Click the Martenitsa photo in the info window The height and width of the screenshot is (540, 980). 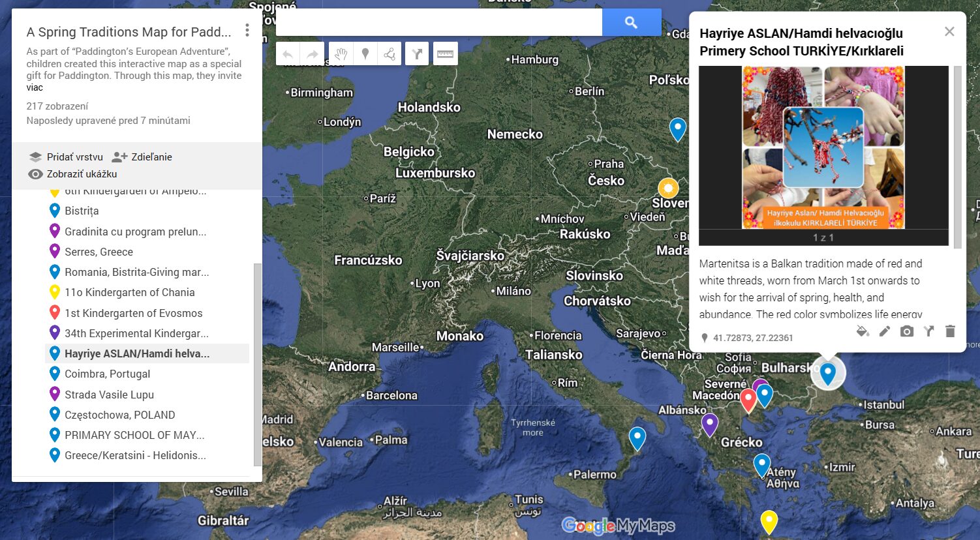tap(823, 147)
